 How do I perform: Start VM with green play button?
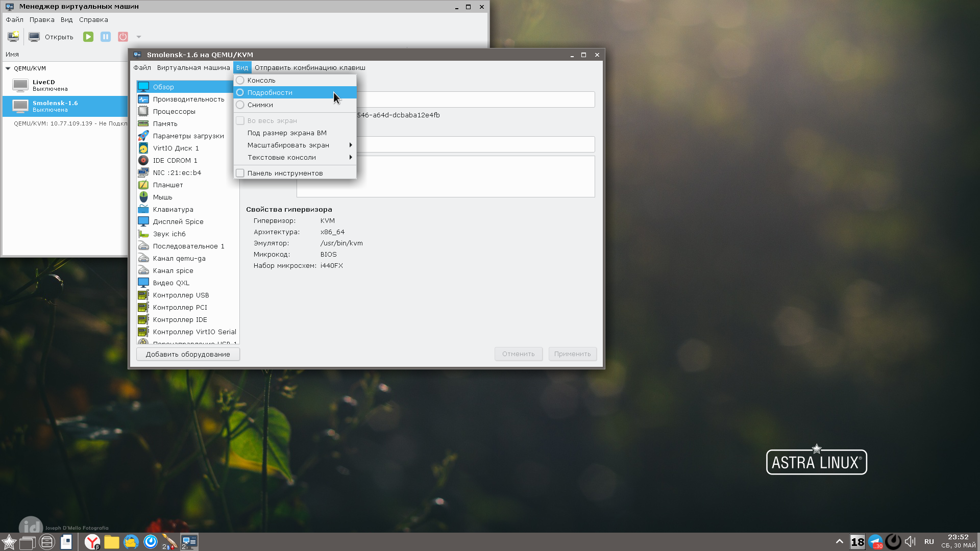(88, 37)
